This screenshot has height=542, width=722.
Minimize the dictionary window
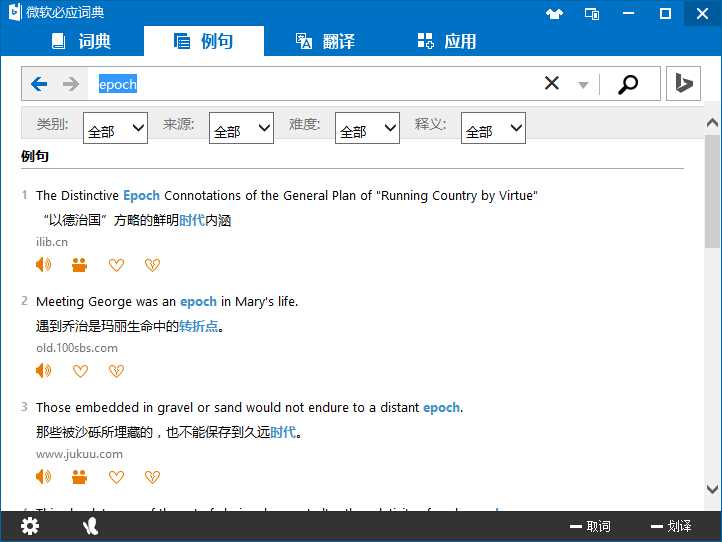click(629, 13)
